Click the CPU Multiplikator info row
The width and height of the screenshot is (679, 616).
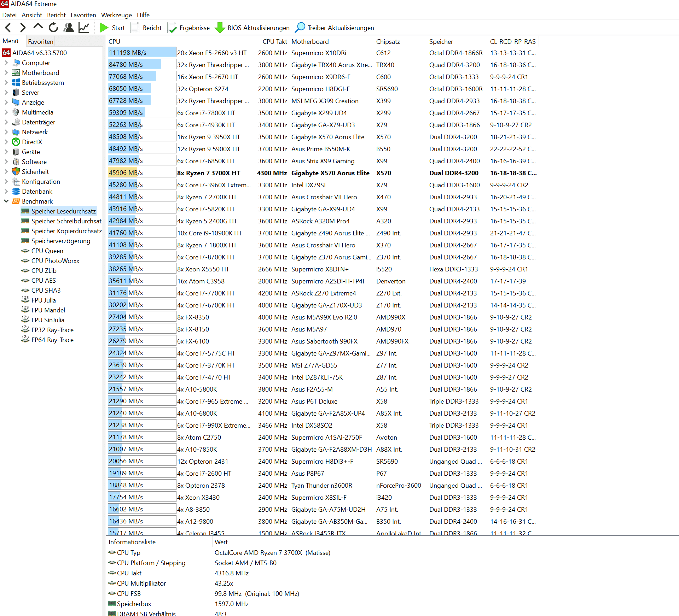click(263, 583)
